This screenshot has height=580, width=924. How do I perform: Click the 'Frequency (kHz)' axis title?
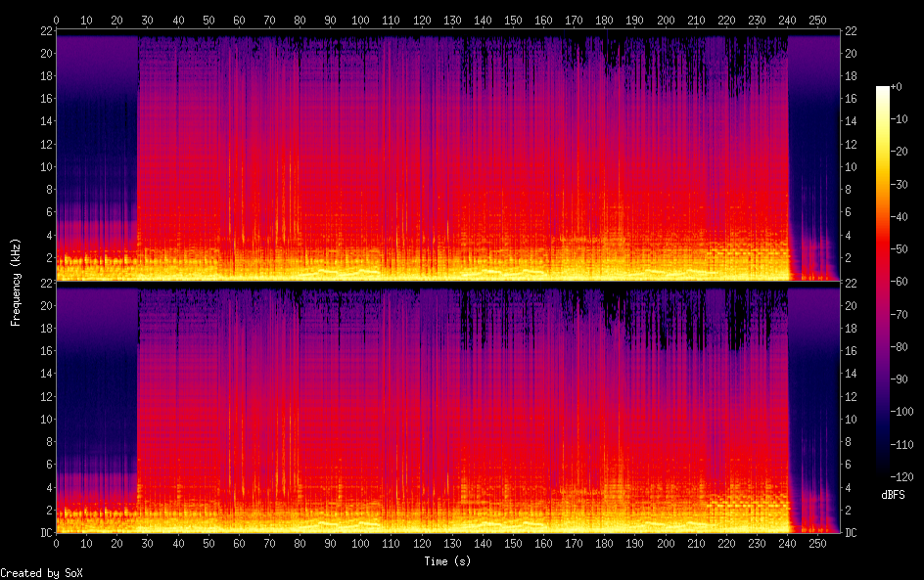point(16,282)
